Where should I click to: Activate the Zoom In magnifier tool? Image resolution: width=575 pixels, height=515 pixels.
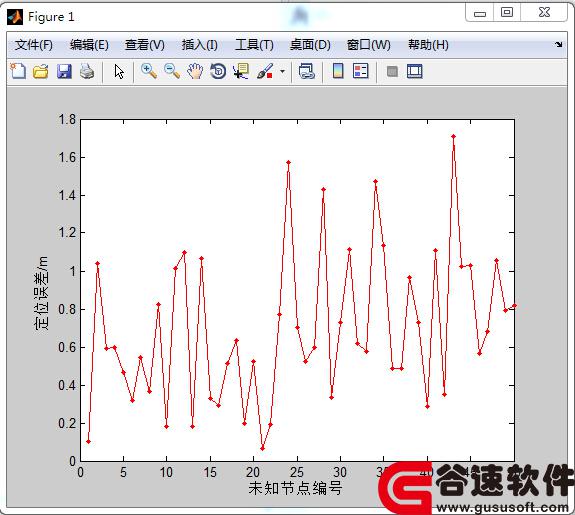tap(149, 71)
